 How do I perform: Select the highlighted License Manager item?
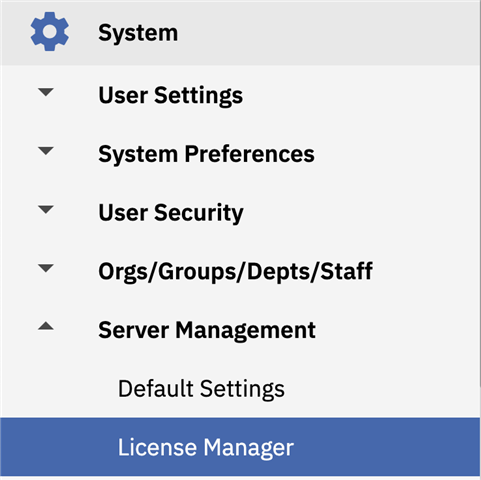240,447
